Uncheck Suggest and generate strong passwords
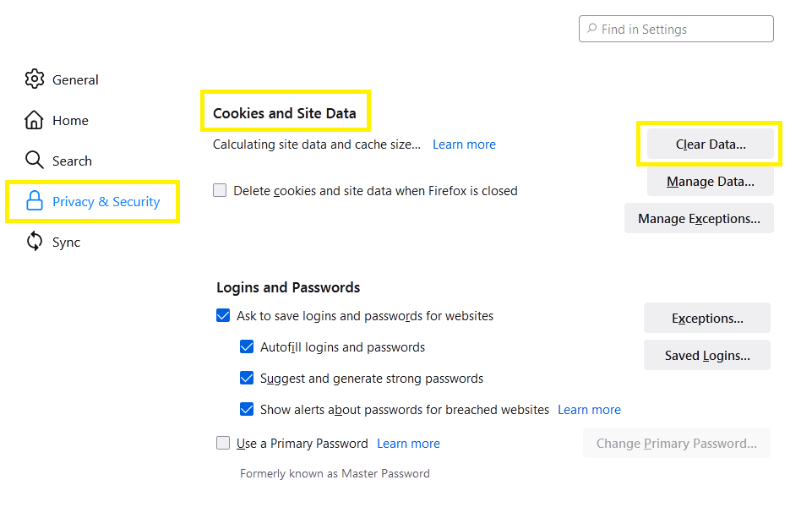 click(247, 378)
